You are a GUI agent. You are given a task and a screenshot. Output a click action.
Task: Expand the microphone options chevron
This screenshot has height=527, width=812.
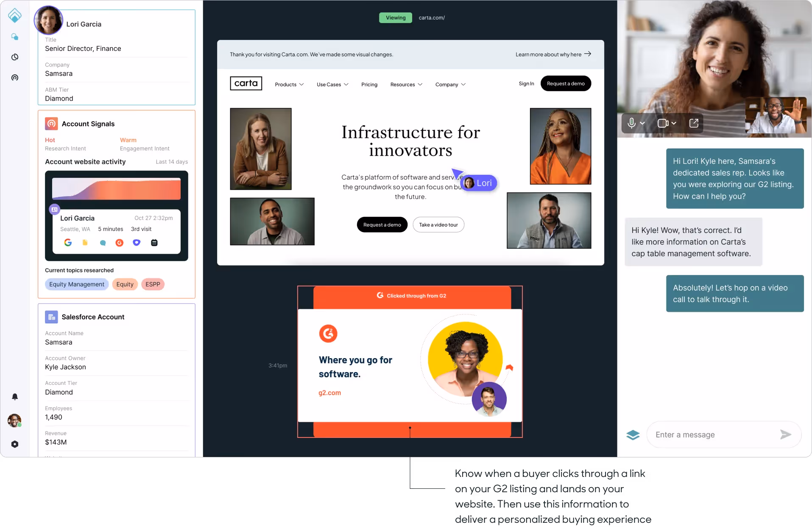coord(642,123)
